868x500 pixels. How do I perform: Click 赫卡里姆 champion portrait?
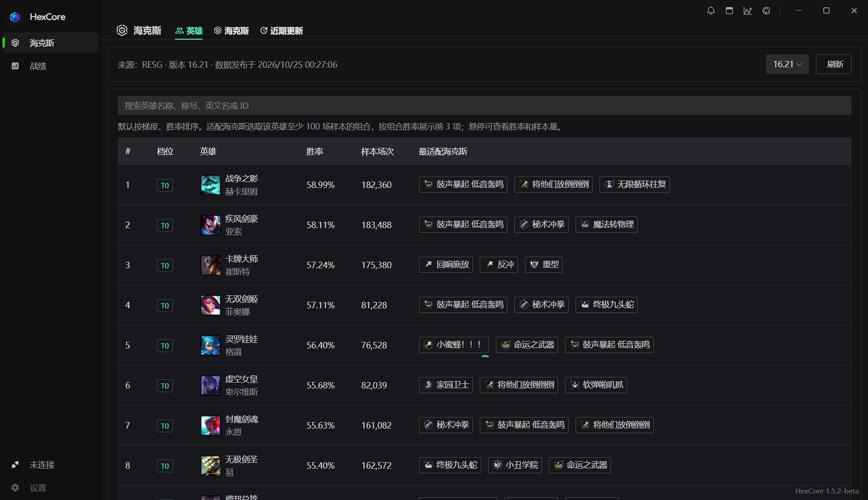(x=210, y=185)
